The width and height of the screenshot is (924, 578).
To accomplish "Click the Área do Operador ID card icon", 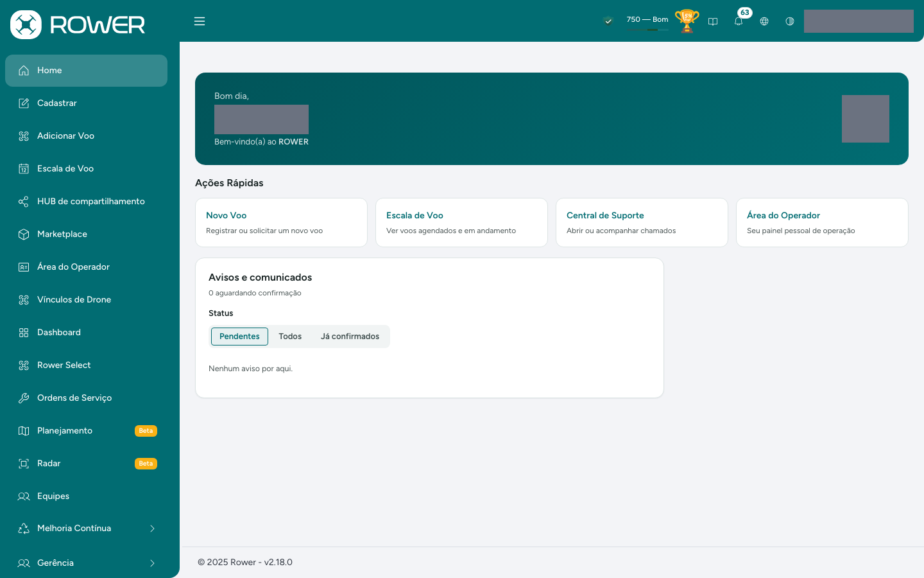I will coord(24,267).
